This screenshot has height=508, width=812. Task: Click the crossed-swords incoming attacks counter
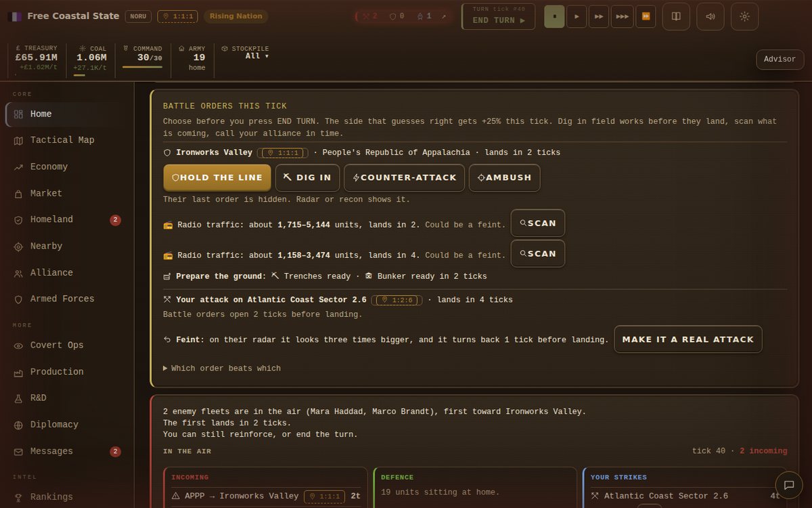[370, 16]
